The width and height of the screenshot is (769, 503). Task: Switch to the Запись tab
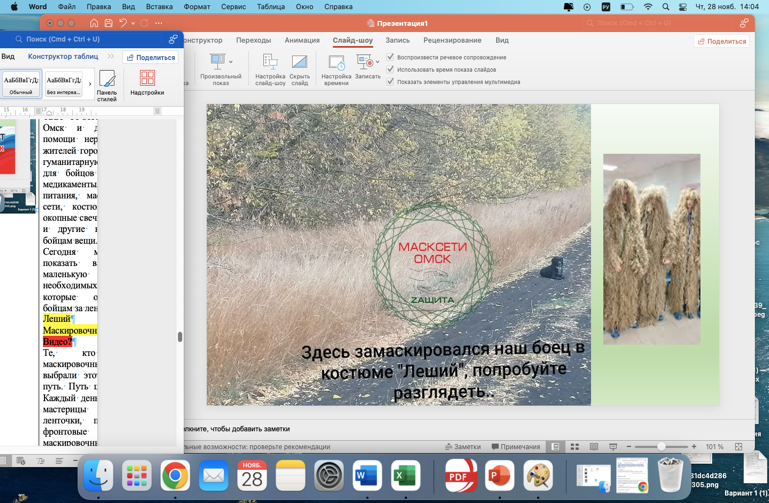click(x=397, y=40)
